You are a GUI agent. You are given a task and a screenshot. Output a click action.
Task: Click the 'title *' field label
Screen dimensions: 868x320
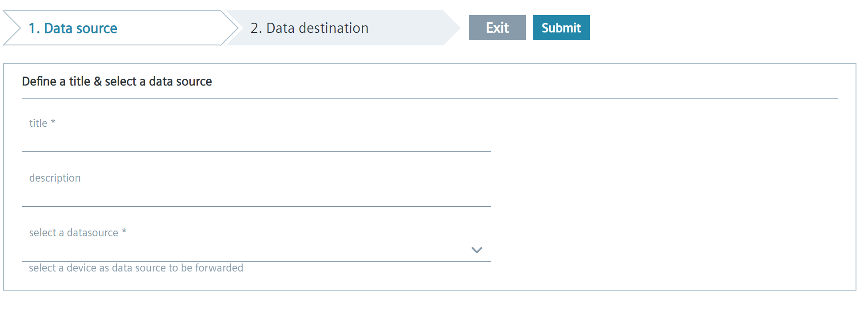(42, 123)
